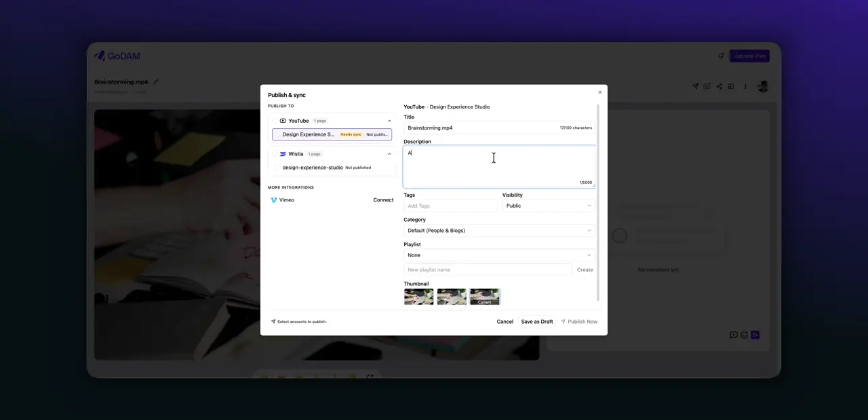
Task: Click the '1 page' badge beside Wistia
Action: click(315, 154)
